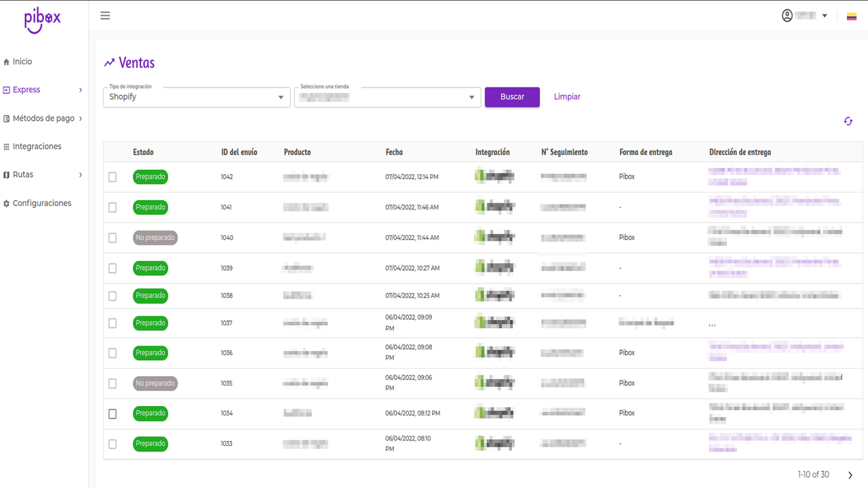Toggle the hamburger menu icon

pos(105,15)
